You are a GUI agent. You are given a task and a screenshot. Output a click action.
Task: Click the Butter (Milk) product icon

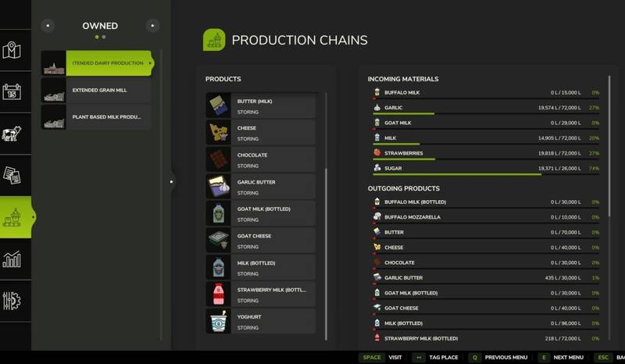click(x=219, y=105)
